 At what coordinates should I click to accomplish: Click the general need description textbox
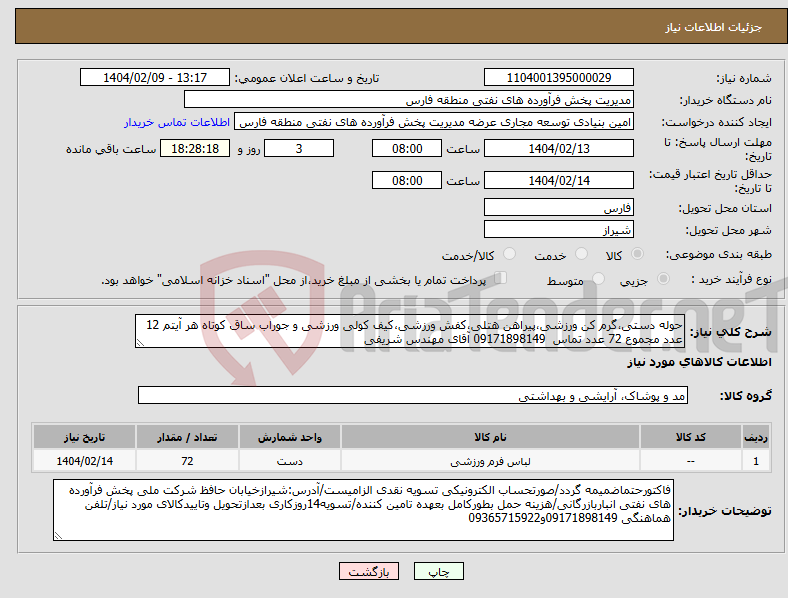[410, 331]
